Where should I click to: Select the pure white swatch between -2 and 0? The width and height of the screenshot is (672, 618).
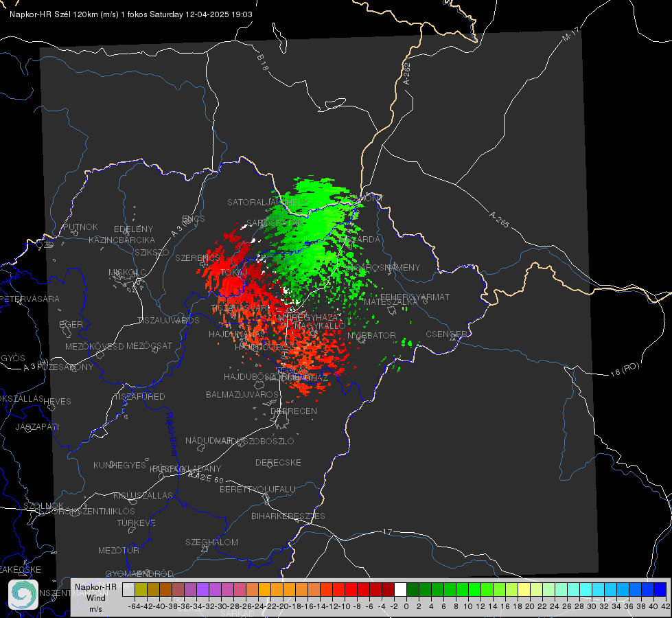[400, 589]
